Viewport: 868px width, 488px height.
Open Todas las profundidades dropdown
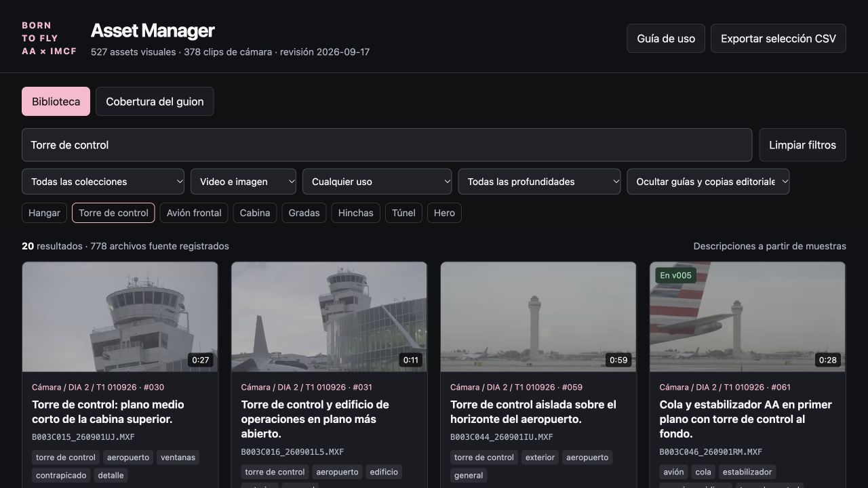coord(539,182)
